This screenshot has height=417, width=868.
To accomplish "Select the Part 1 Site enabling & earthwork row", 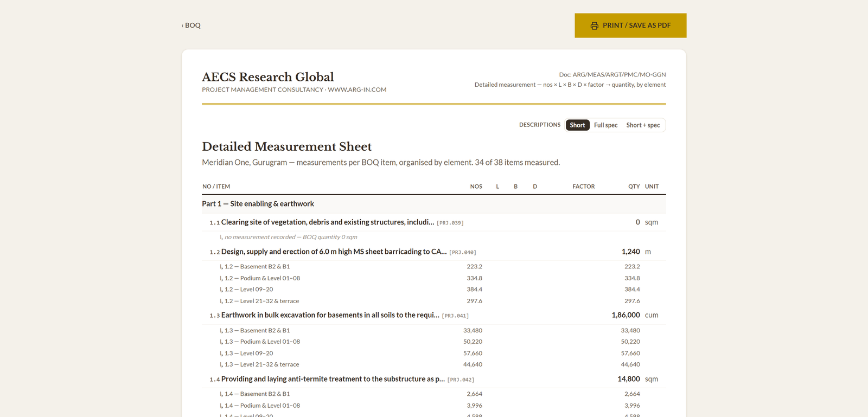I will (x=433, y=204).
